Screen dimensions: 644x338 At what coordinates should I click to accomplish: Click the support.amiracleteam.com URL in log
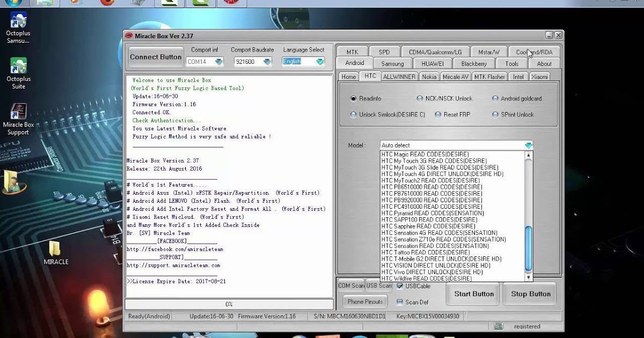(x=173, y=265)
